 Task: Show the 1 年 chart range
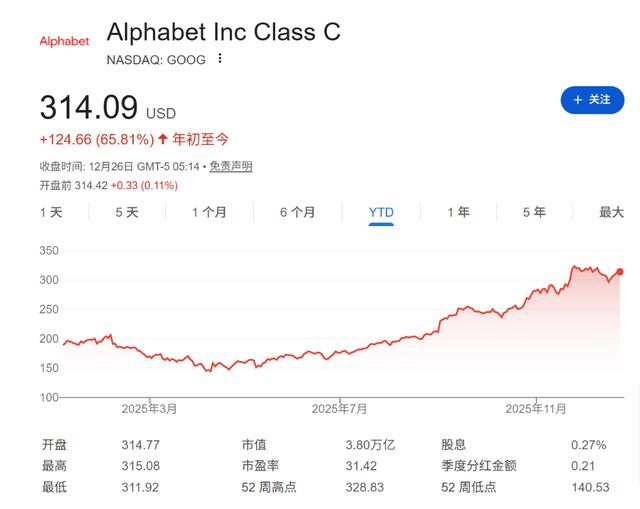(x=458, y=212)
